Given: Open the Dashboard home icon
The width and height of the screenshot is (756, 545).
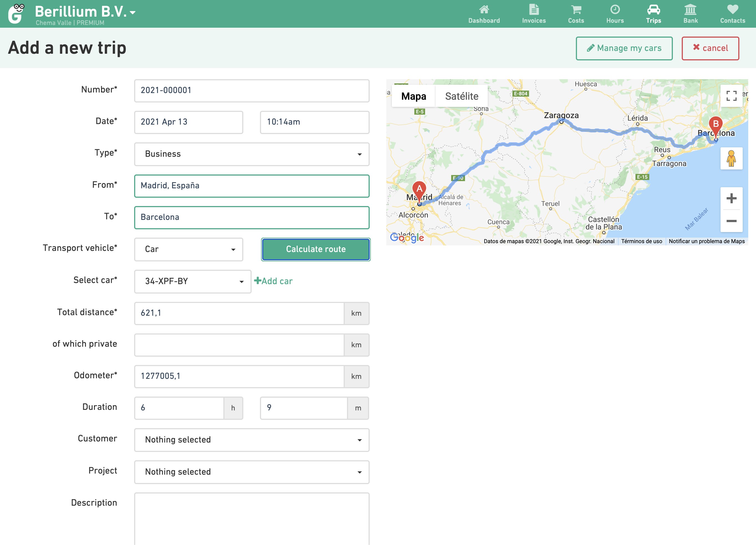Looking at the screenshot, I should tap(484, 10).
